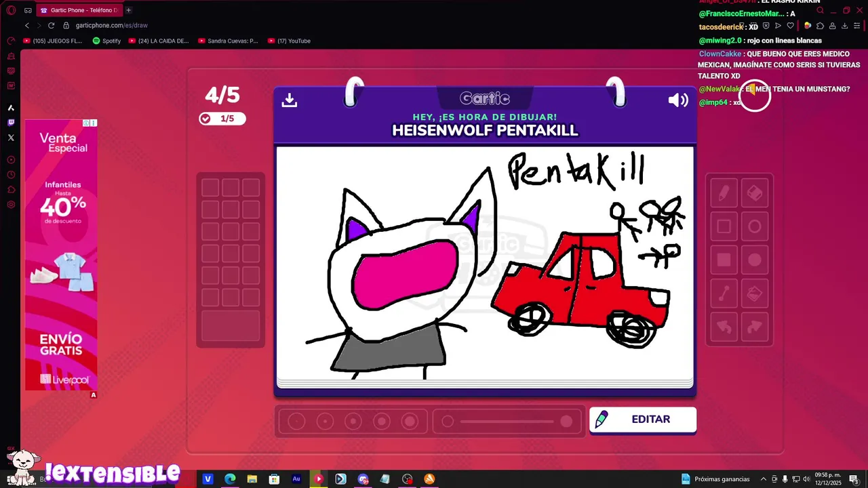Show hidden system tray icons chevron
Screen dimensions: 868x488
pos(764,479)
